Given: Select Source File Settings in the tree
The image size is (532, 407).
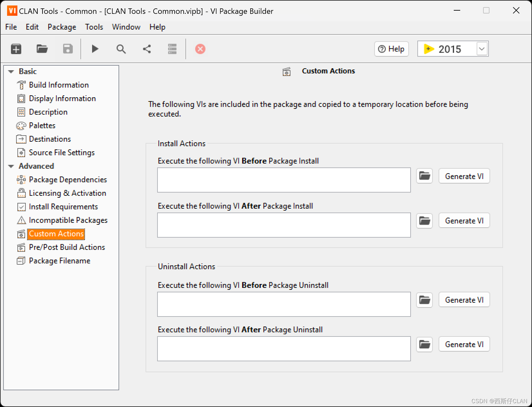Looking at the screenshot, I should point(62,153).
